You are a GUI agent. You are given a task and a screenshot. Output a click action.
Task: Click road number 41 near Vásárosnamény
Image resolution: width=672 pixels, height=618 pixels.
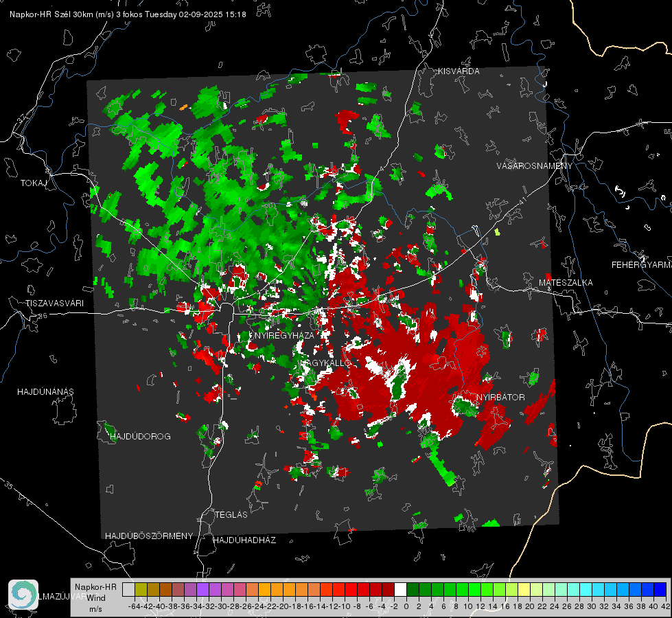tap(522, 201)
